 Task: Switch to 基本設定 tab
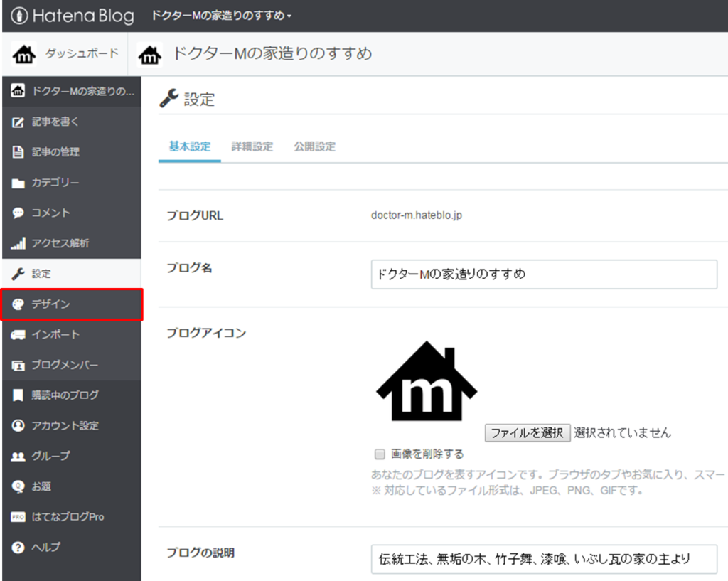189,146
